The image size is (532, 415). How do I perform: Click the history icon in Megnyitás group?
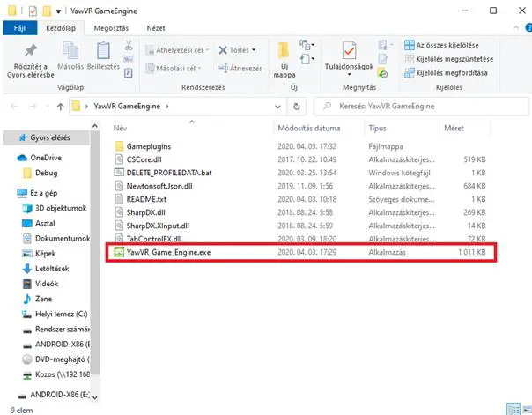pyautogui.click(x=382, y=73)
